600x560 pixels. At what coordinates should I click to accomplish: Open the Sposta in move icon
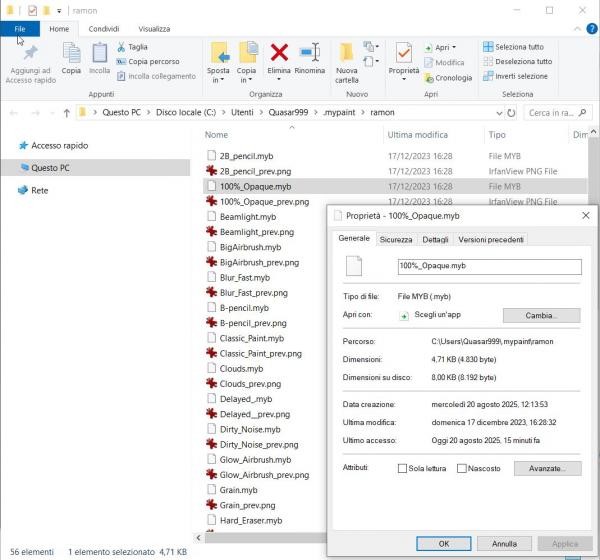(220, 53)
